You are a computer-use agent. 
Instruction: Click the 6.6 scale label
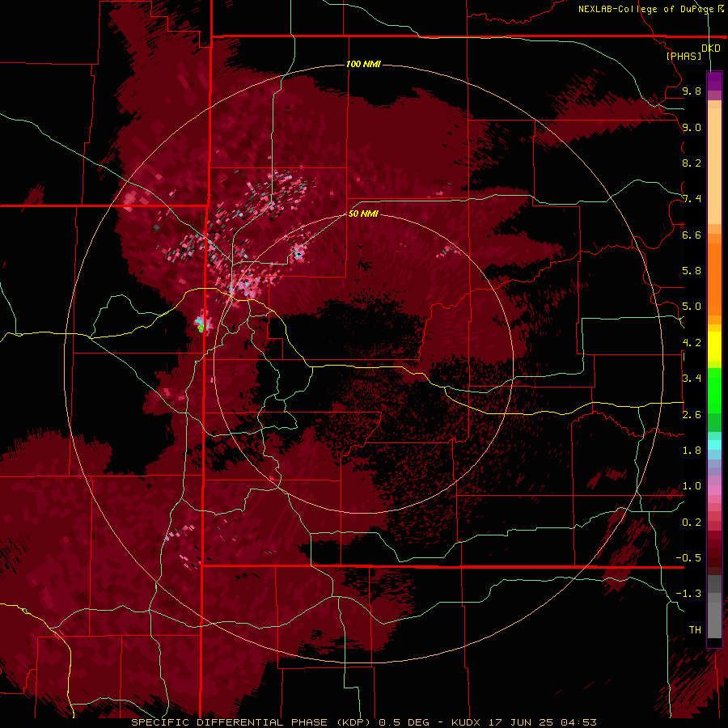pos(692,235)
